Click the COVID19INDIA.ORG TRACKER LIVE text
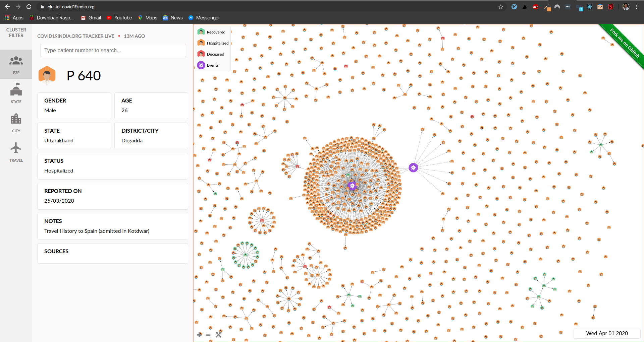644x342 pixels. point(76,36)
